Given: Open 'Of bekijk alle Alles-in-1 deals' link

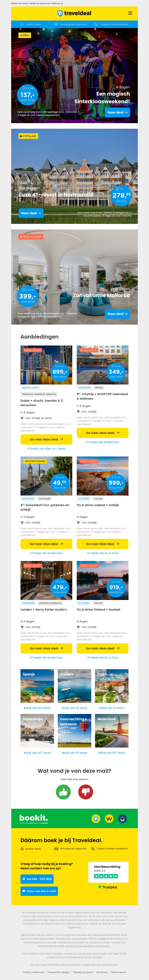Looking at the screenshot, I should 46,448.
